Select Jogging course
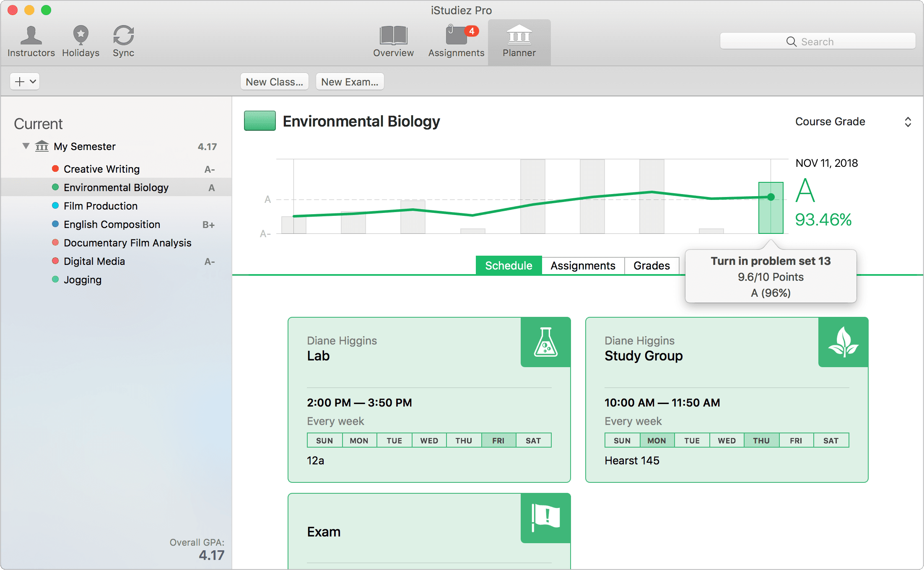Image resolution: width=924 pixels, height=570 pixels. click(x=116, y=280)
